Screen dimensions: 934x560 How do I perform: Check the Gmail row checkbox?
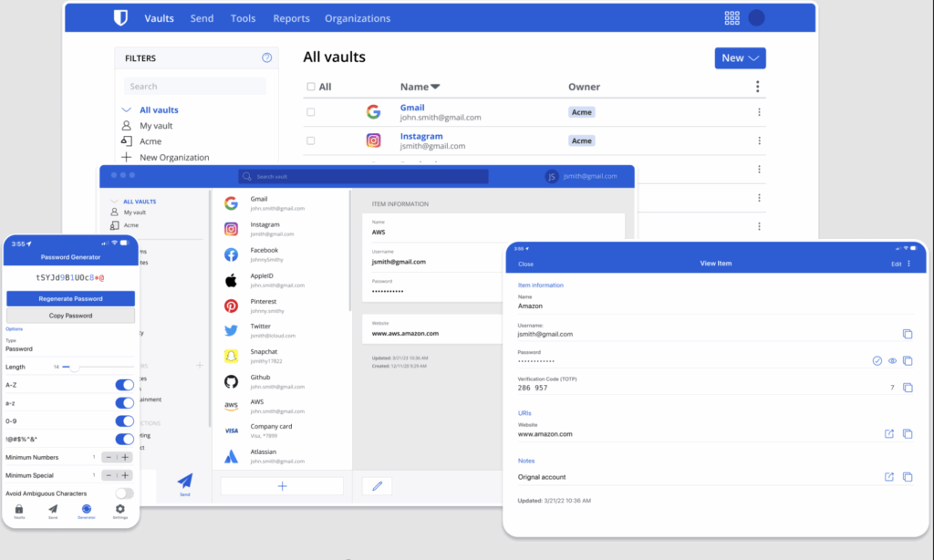click(311, 112)
